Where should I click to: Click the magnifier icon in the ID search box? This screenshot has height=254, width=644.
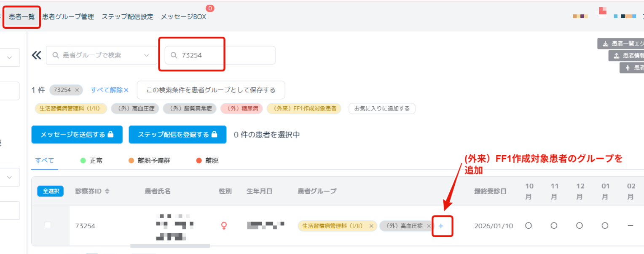pos(174,55)
